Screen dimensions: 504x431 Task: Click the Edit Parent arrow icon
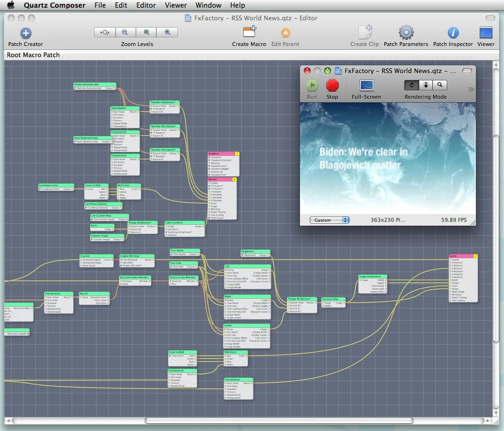tap(285, 33)
